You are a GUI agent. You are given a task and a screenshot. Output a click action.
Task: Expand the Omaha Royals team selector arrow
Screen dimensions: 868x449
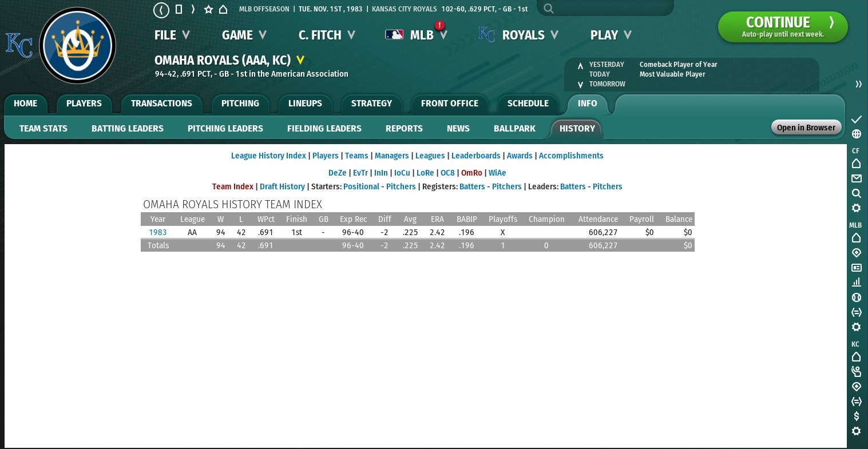click(300, 60)
